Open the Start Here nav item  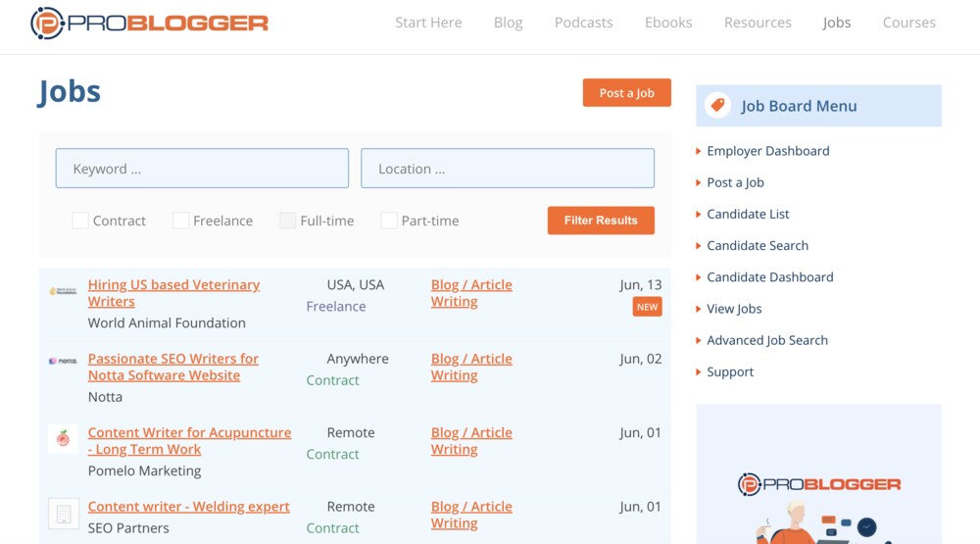tap(428, 23)
